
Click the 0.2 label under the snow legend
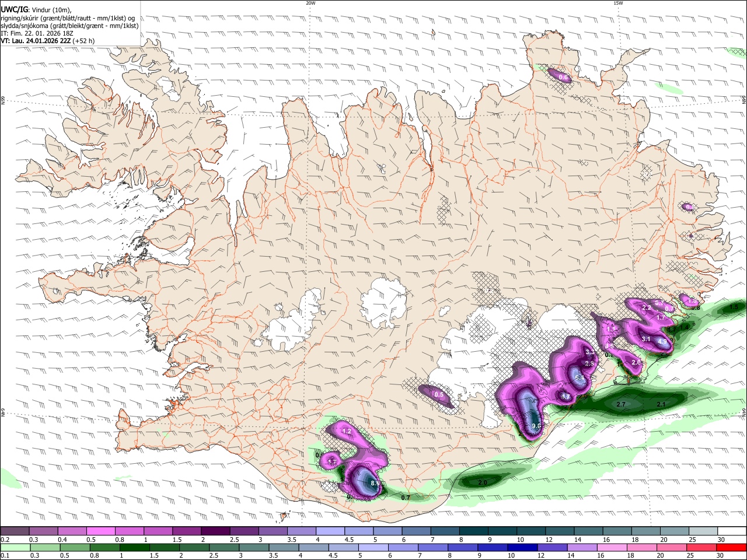tap(5, 540)
